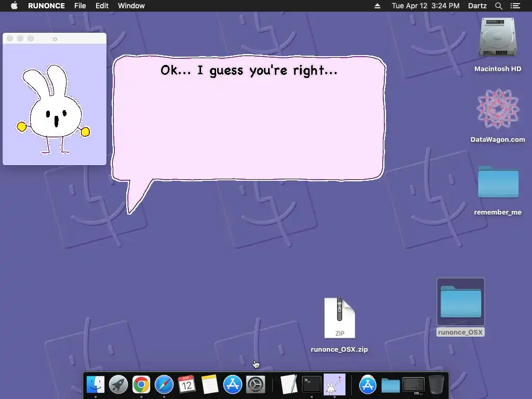Click the "Ok... I guess you're right..." text
The image size is (532, 399).
coord(249,71)
